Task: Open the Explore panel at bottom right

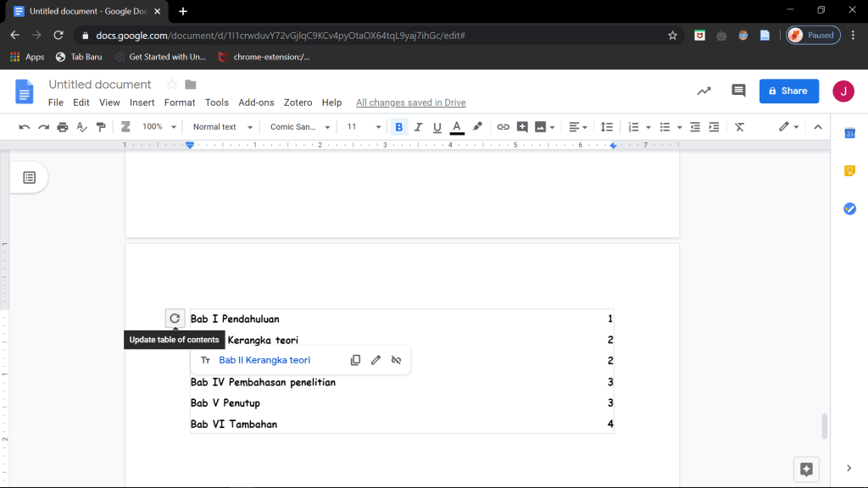Action: (x=806, y=469)
